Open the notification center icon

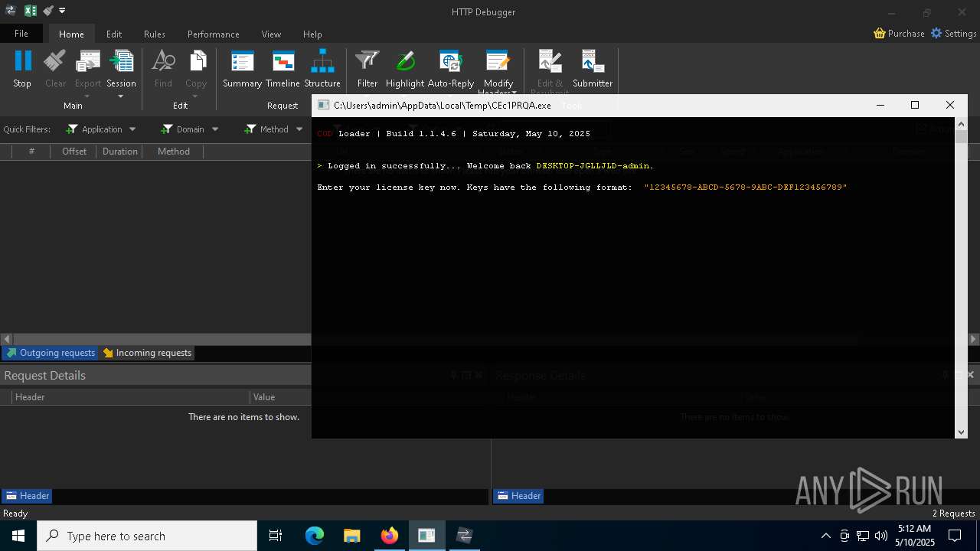(955, 536)
